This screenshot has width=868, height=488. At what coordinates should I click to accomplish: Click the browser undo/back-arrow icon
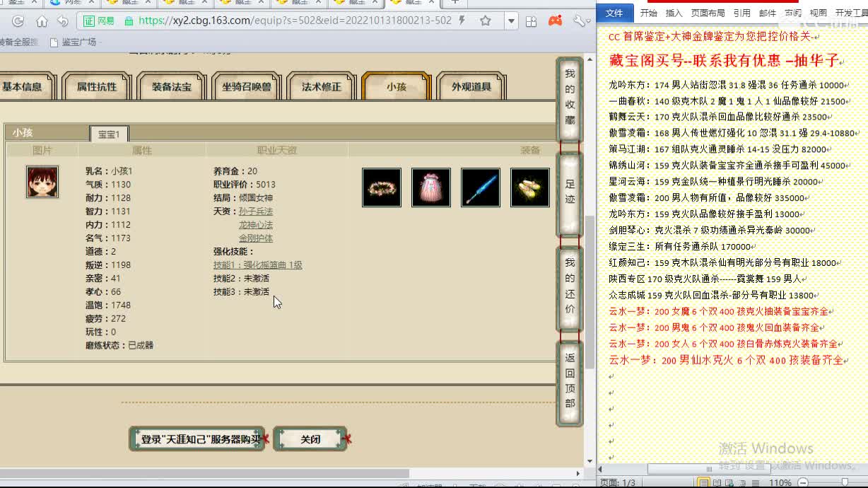pos(62,21)
